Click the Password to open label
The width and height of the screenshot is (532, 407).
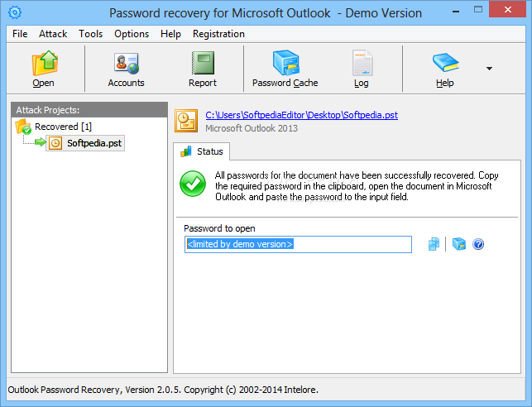pyautogui.click(x=219, y=228)
